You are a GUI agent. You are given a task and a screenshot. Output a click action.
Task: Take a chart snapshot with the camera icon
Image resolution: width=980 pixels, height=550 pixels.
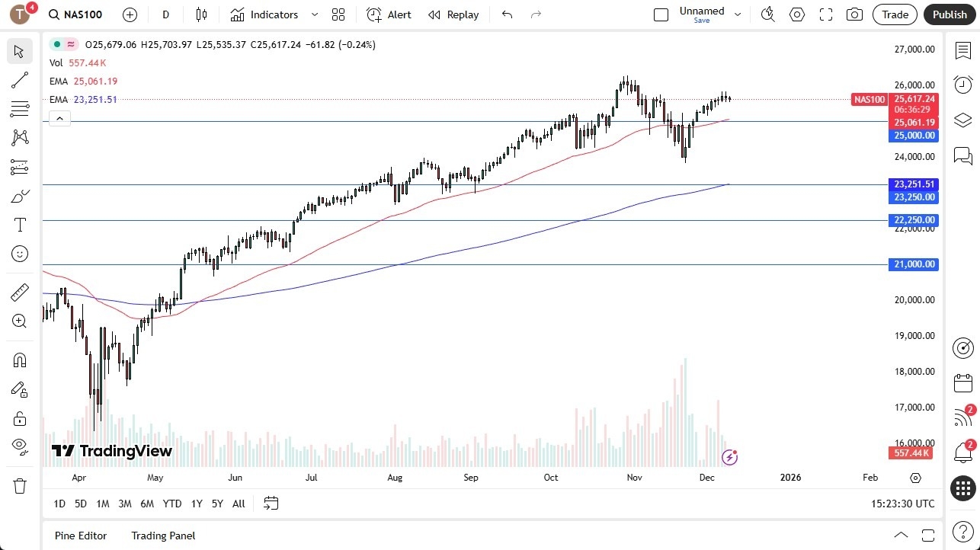pyautogui.click(x=854, y=14)
